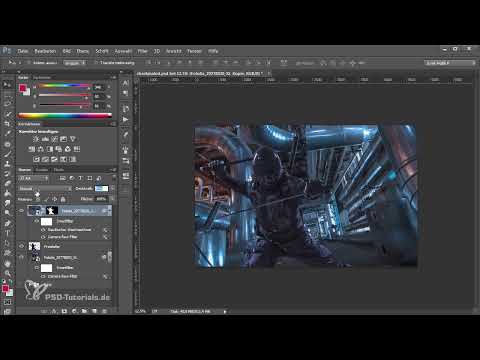The image size is (480, 360).
Task: Click the color spectrum ramp
Action: click(65, 116)
